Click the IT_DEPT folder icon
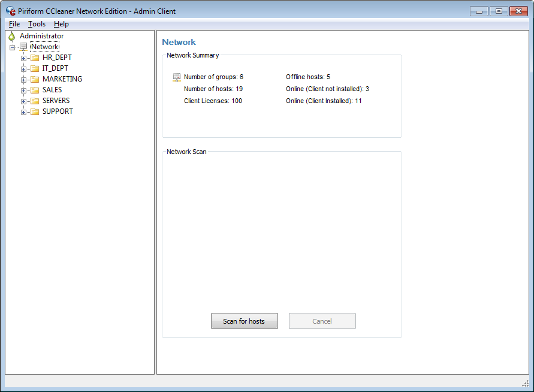This screenshot has height=392, width=534. point(35,68)
